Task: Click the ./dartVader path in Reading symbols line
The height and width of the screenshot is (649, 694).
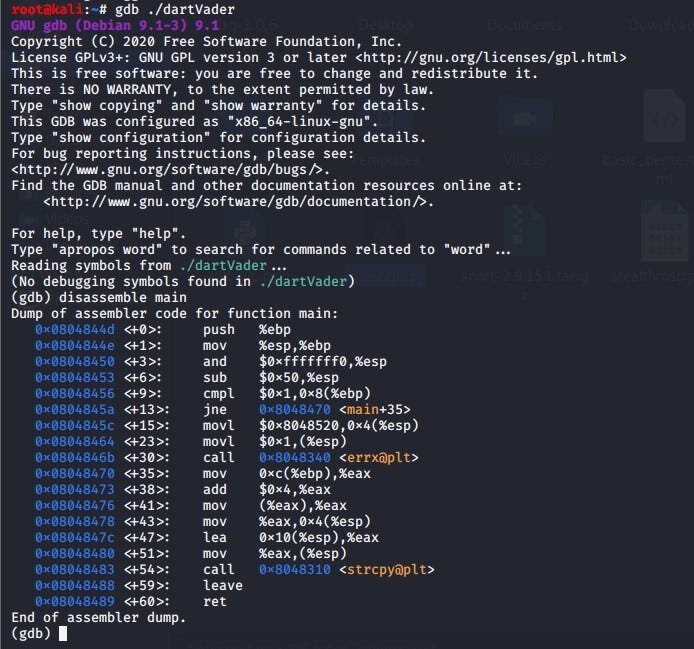Action: coord(225,265)
